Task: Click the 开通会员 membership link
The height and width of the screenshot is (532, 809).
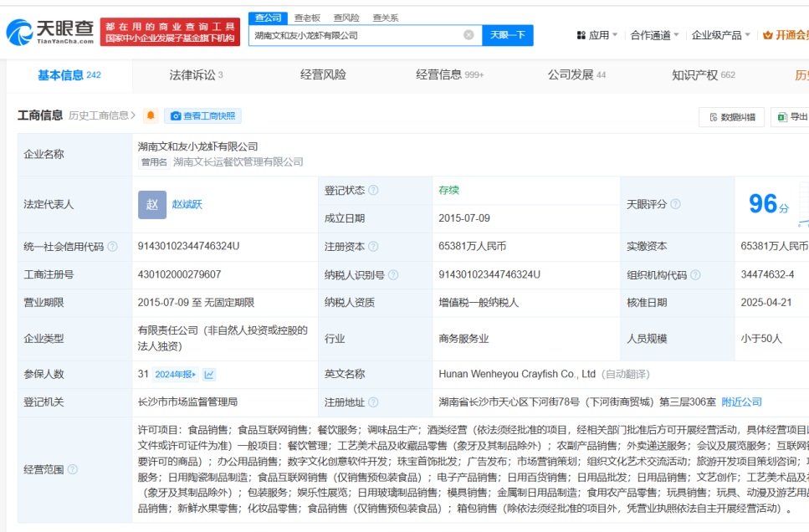Action: (x=786, y=35)
